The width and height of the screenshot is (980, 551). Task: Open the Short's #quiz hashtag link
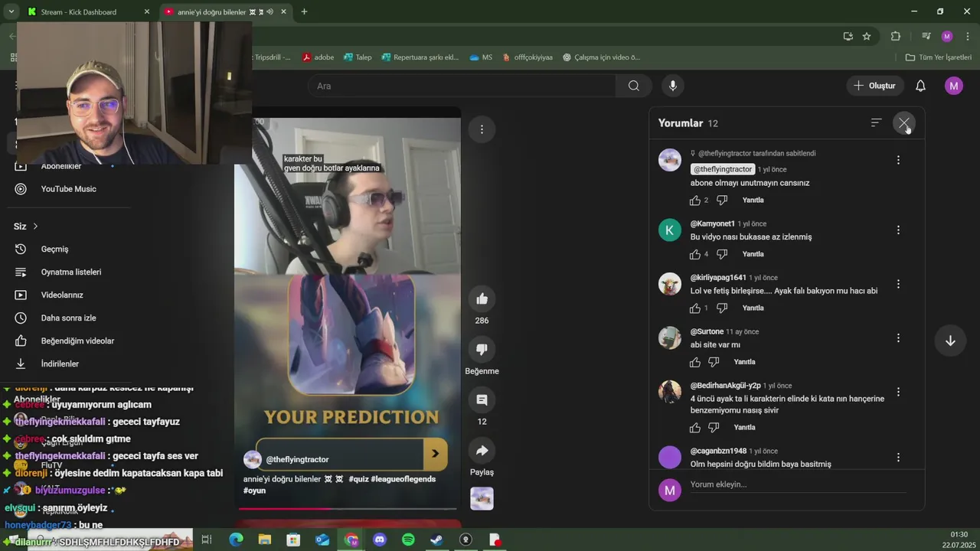(358, 479)
